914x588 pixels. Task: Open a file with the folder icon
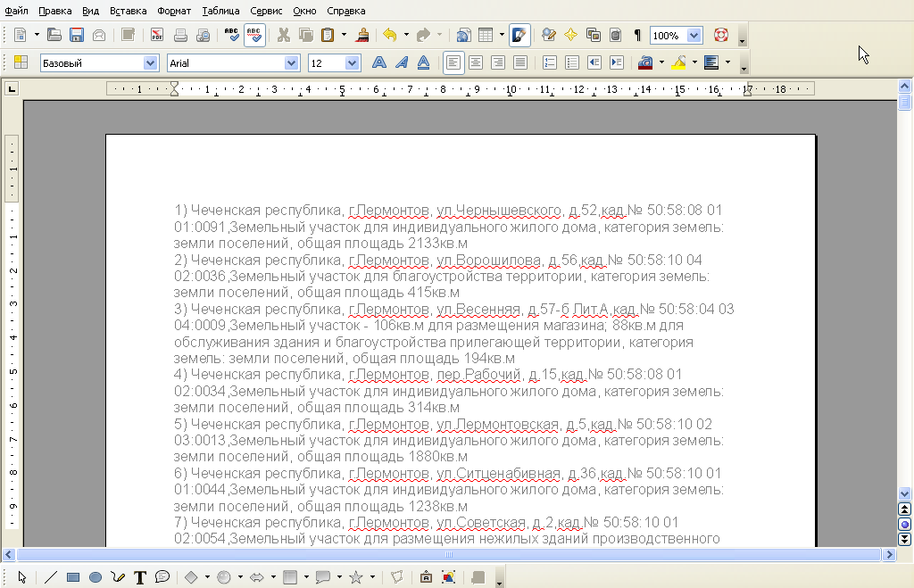54,35
